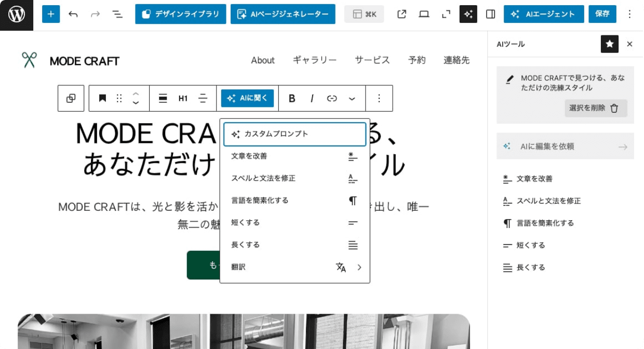Image resolution: width=644 pixels, height=349 pixels.
Task: Apply bold formatting to the heading
Action: coord(292,98)
